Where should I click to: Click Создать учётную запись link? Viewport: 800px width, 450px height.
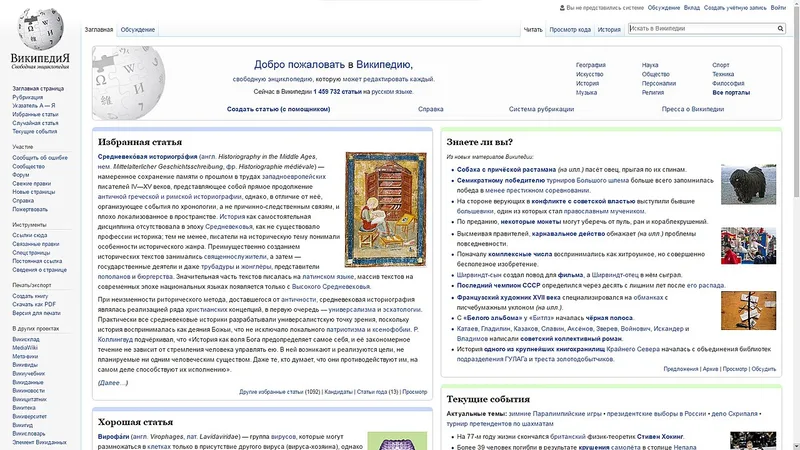tap(735, 8)
